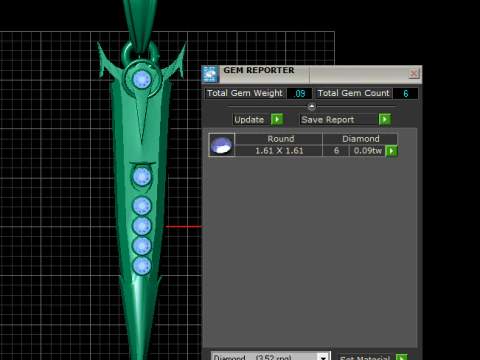Click the green arrow next to Update
480x360 pixels.
(x=277, y=119)
